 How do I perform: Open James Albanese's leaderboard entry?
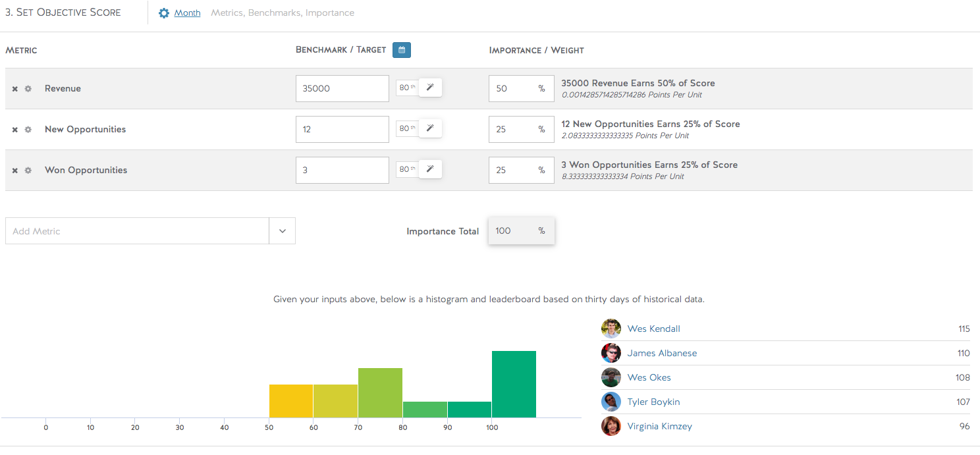click(662, 353)
